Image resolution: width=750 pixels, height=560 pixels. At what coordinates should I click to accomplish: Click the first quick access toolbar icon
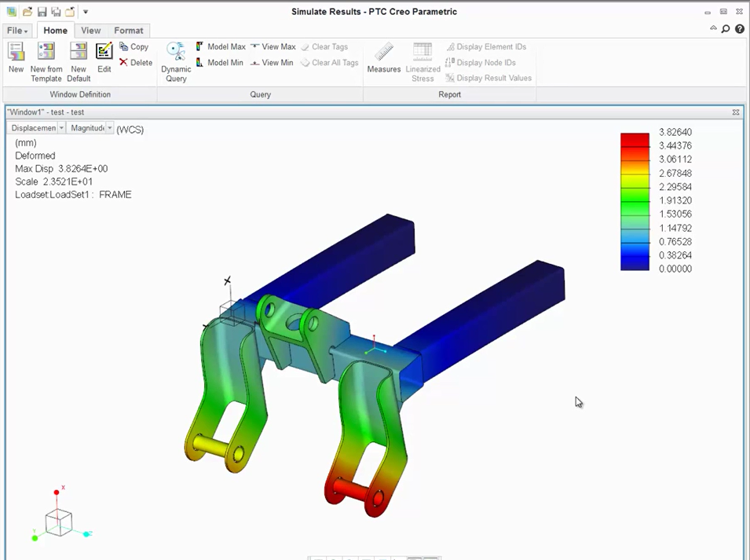click(x=12, y=12)
